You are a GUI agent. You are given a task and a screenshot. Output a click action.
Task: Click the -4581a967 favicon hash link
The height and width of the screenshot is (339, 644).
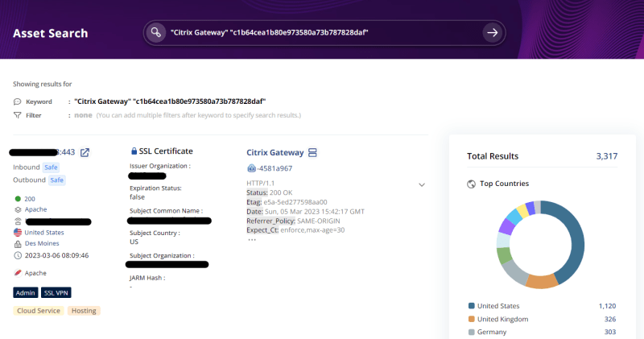275,168
